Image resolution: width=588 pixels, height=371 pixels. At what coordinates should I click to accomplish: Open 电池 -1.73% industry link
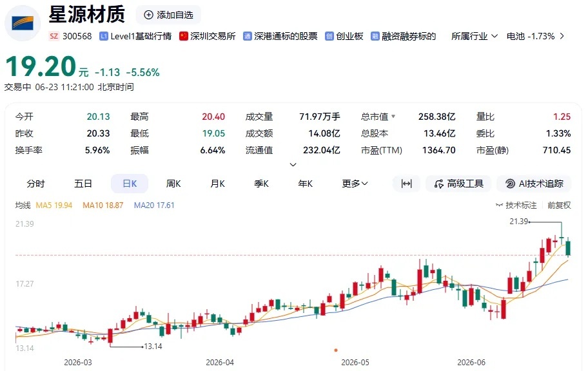[x=530, y=36]
